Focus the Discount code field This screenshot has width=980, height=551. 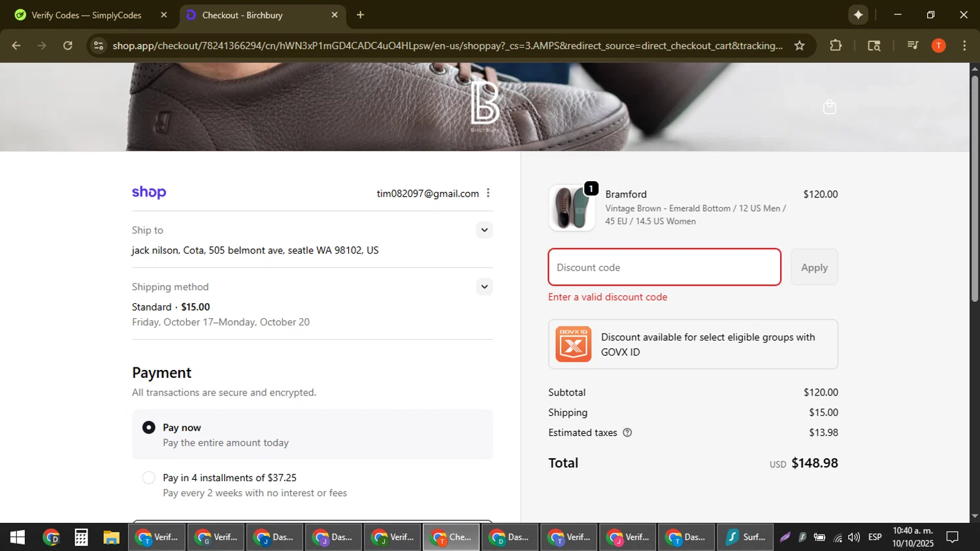tap(664, 267)
